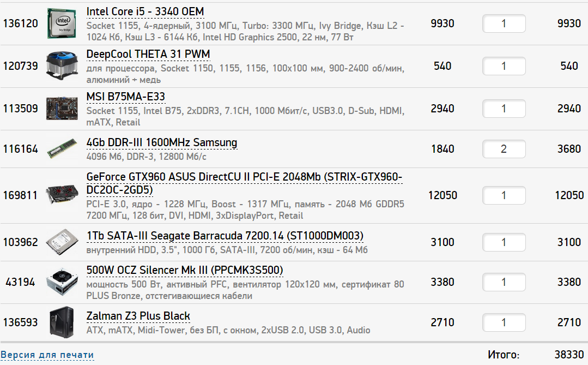The height and width of the screenshot is (365, 588).
Task: Open the GeForce GTX960 ASUS DirectCU II link
Action: click(x=244, y=177)
